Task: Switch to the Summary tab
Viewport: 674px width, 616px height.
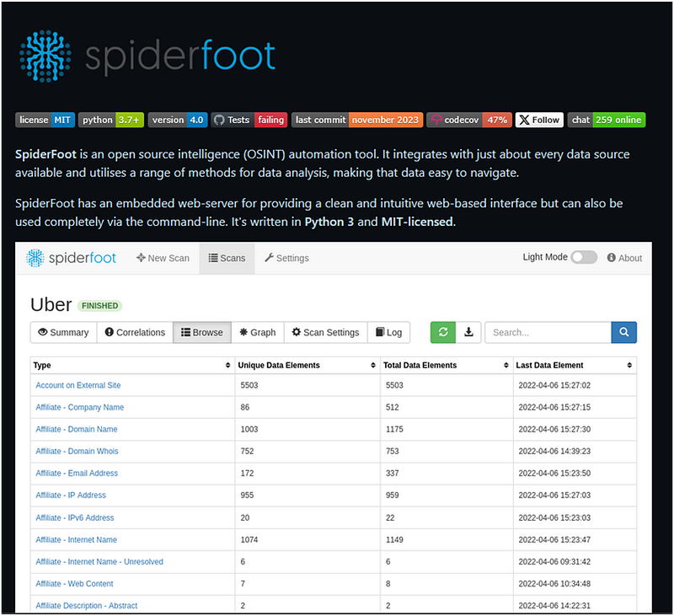Action: coord(64,332)
